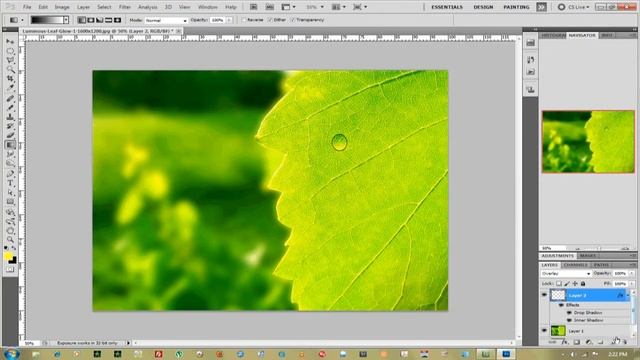Open the gradient Mode dropdown
This screenshot has width=640, height=360.
point(166,20)
